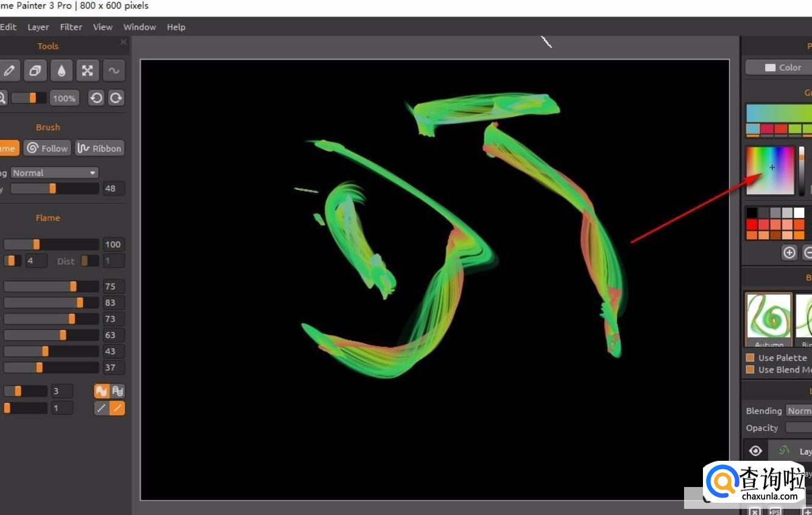The width and height of the screenshot is (812, 515).
Task: Open the layer Blending dropdown
Action: 799,411
